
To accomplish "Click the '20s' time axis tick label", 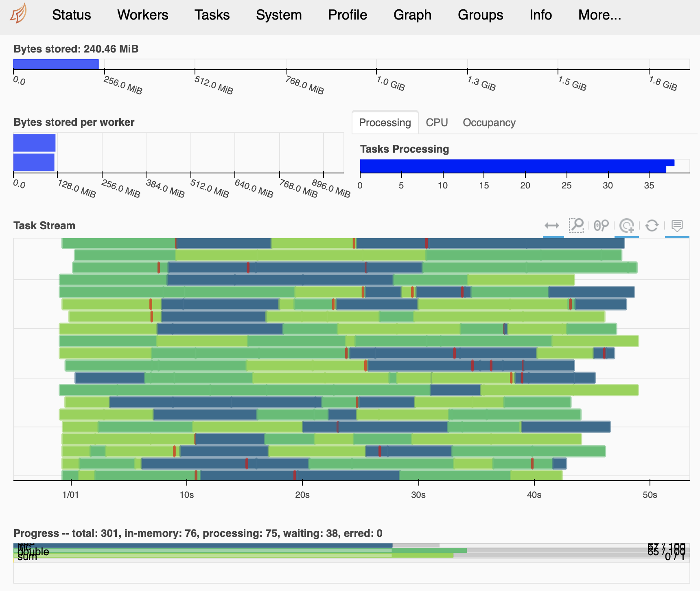I will pyautogui.click(x=302, y=495).
